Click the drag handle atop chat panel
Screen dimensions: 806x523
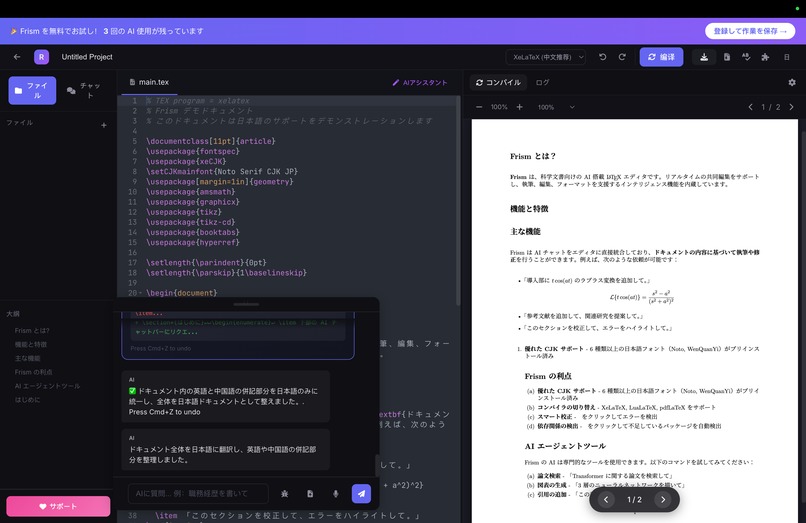(x=246, y=304)
